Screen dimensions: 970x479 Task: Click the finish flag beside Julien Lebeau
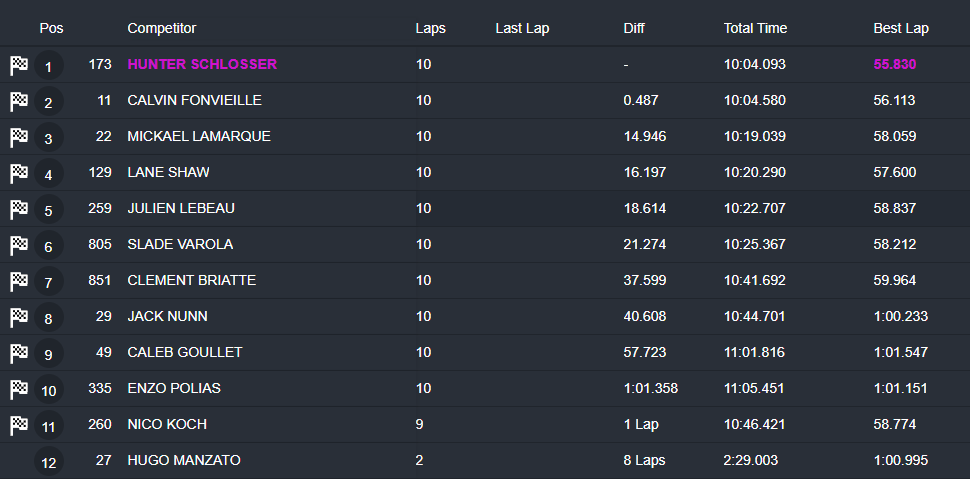tap(18, 210)
